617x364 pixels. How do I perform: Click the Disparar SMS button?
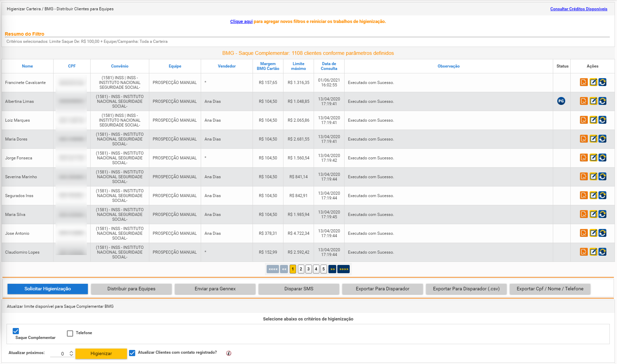pyautogui.click(x=299, y=289)
